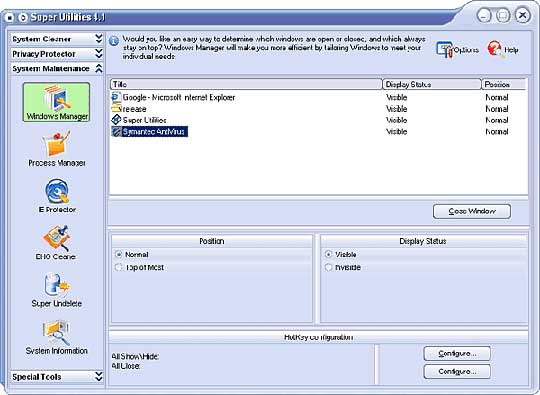The height and width of the screenshot is (395, 540).
Task: Click Visible status of the Google row
Action: pyautogui.click(x=396, y=97)
